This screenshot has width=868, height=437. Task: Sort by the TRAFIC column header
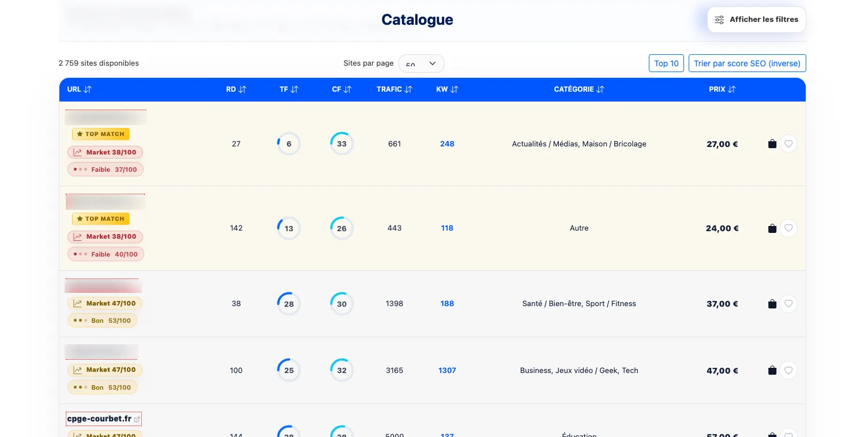[394, 89]
